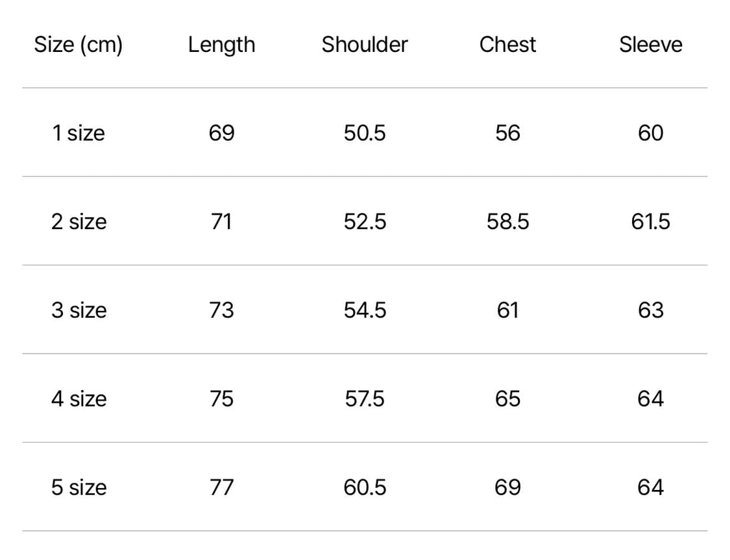The height and width of the screenshot is (560, 730).
Task: Click chest value 56 for 1 size
Action: tap(507, 133)
